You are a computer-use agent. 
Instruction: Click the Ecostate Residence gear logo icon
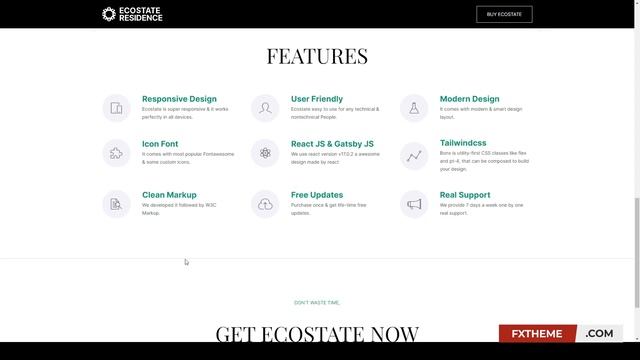(109, 14)
